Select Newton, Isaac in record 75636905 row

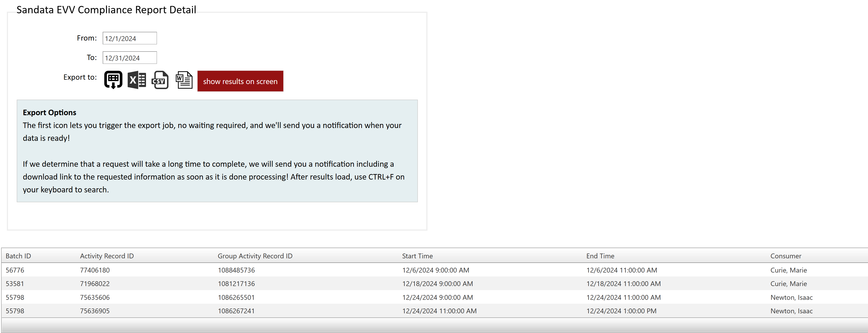click(x=791, y=311)
